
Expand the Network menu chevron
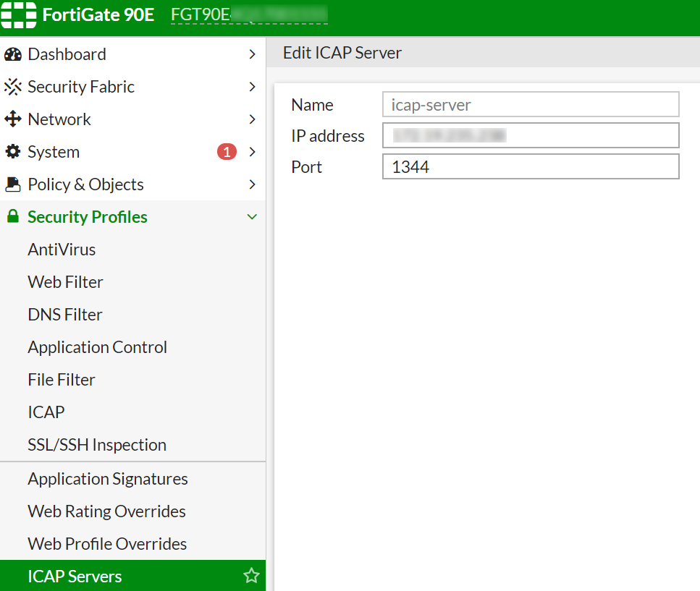pos(252,119)
